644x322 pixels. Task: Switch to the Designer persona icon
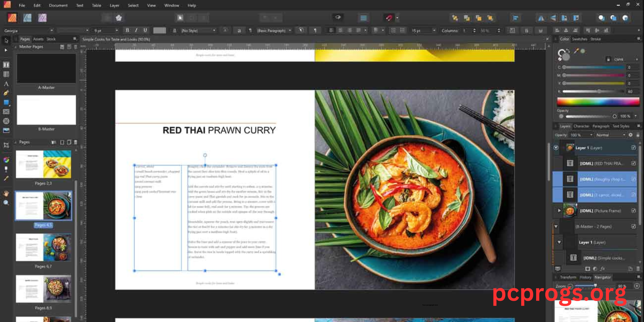pos(27,18)
